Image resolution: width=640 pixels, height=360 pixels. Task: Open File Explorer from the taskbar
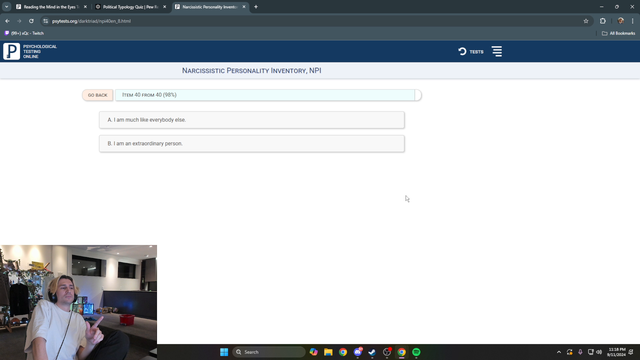click(328, 352)
